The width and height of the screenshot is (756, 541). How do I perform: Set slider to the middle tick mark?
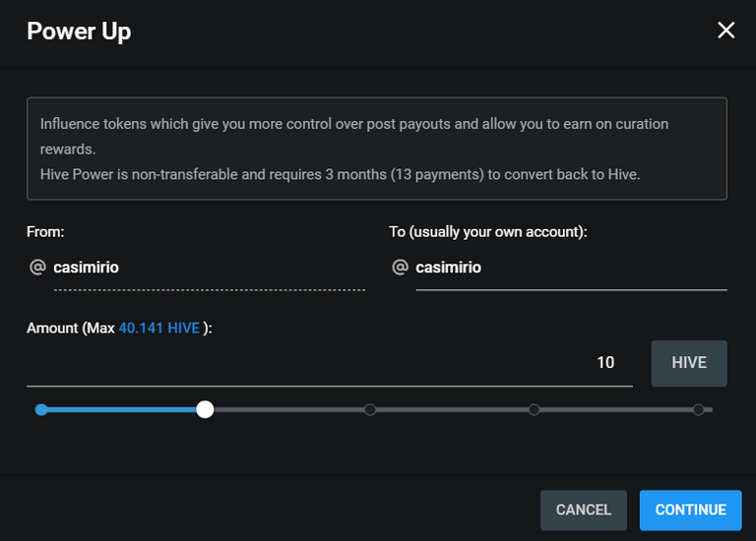click(x=370, y=409)
